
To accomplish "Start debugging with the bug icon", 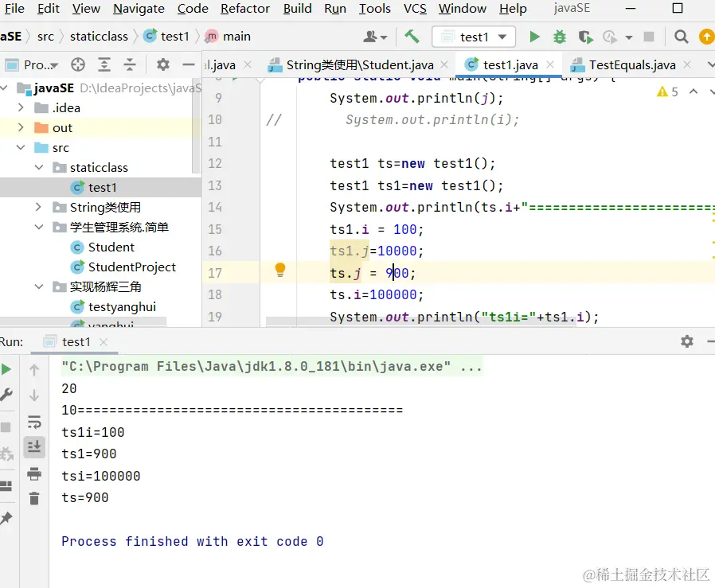I will (x=560, y=37).
